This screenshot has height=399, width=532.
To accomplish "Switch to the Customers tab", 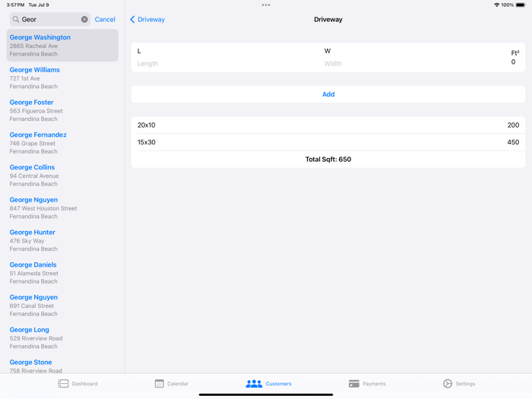I will tap(268, 384).
